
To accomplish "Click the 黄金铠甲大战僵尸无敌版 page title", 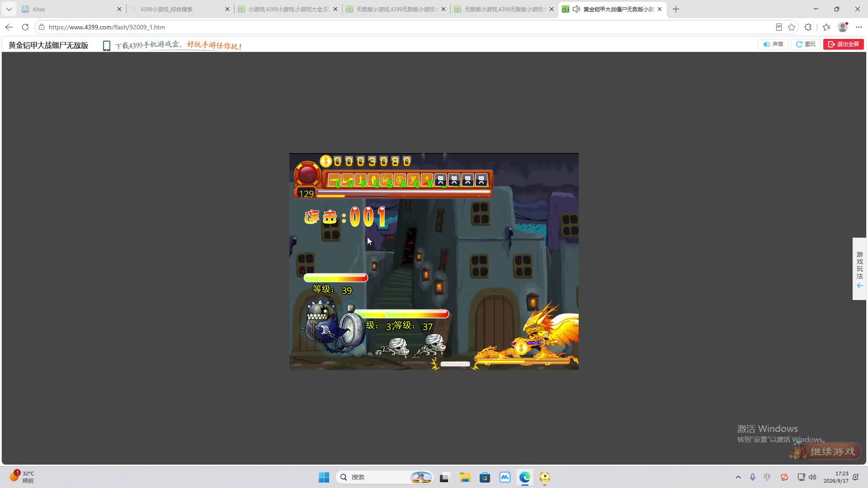I will tap(48, 45).
